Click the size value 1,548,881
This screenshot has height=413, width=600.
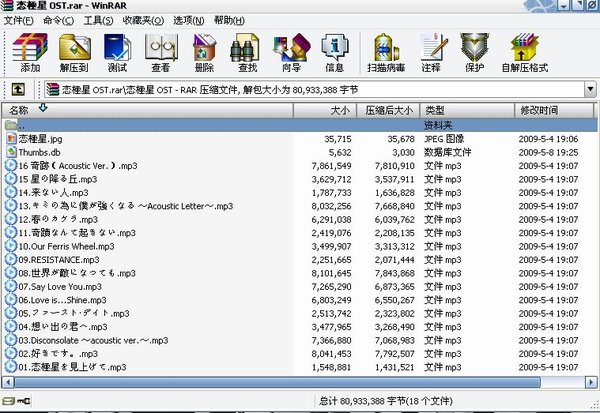click(331, 367)
